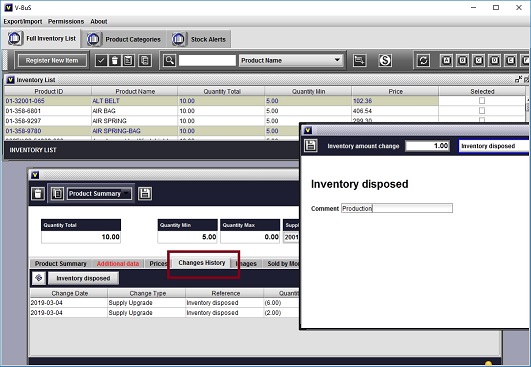Click the save disk icon beside Product Summary
The width and height of the screenshot is (531, 367).
(x=145, y=193)
